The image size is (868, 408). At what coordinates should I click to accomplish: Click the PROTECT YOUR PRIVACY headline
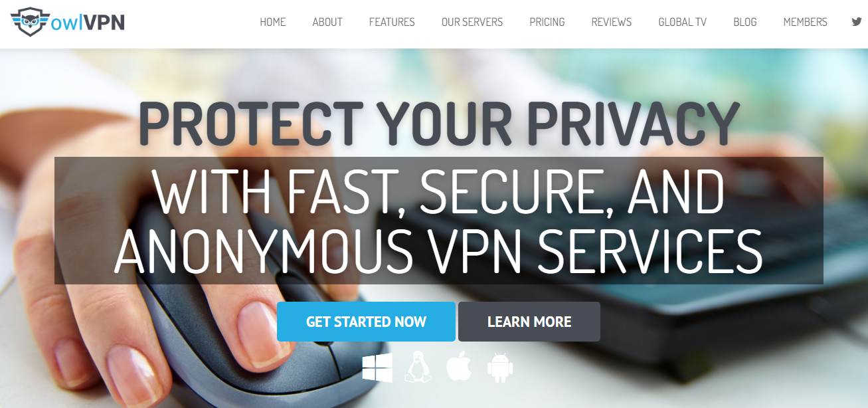click(439, 124)
